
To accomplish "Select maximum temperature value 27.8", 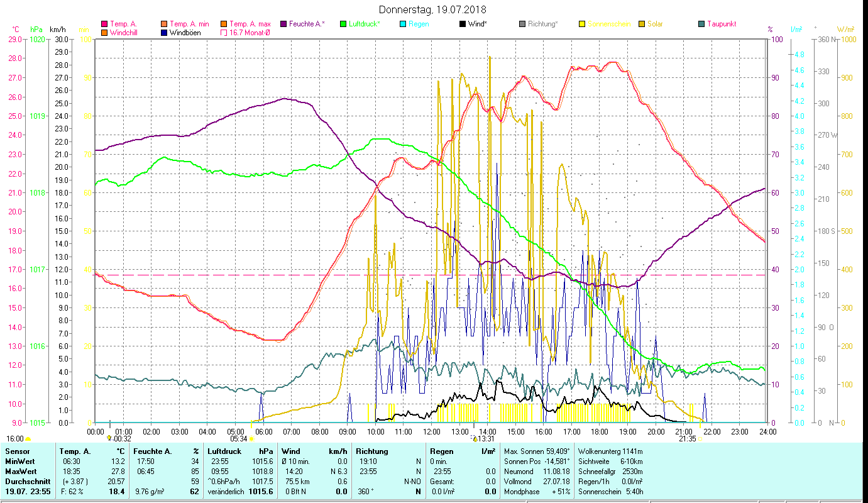I will point(118,472).
